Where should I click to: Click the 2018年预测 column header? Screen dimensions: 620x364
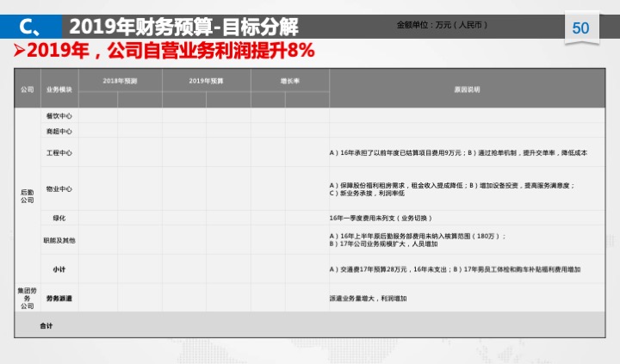click(x=120, y=81)
